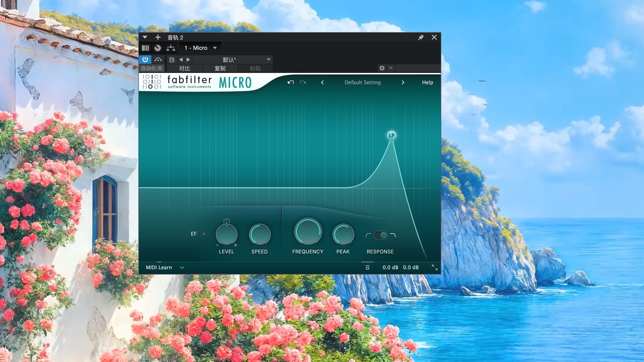Click the undo arrow icon

pos(290,82)
